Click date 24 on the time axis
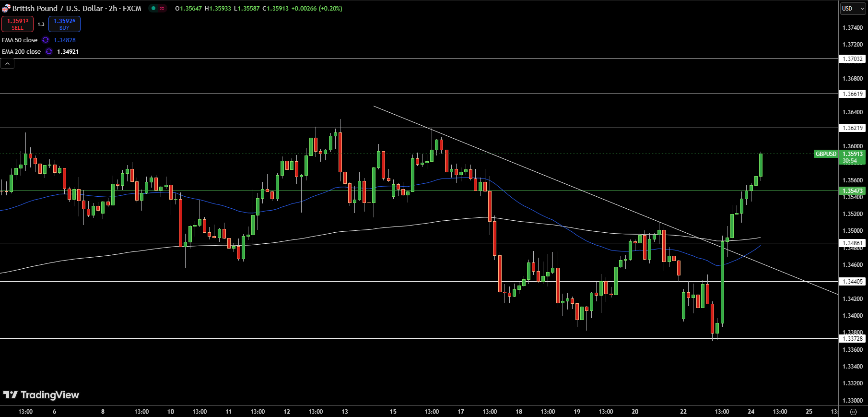This screenshot has width=868, height=417. [x=751, y=412]
